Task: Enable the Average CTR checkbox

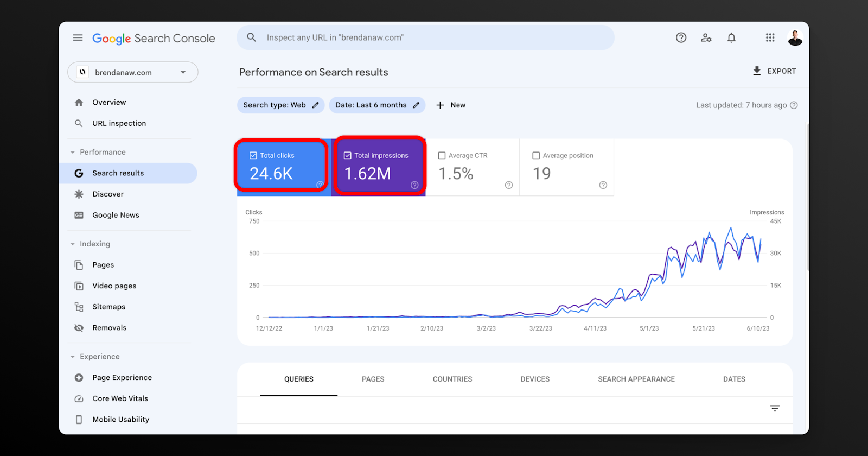Action: pos(442,155)
